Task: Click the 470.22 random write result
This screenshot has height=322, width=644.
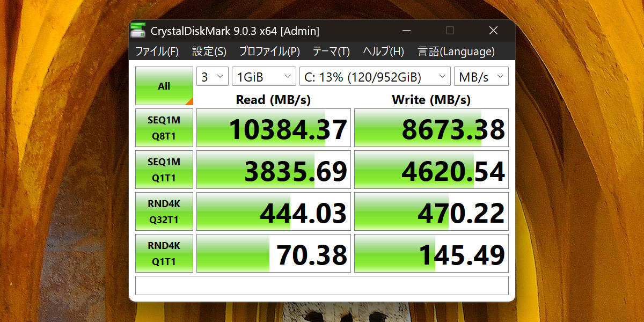Action: pos(431,211)
